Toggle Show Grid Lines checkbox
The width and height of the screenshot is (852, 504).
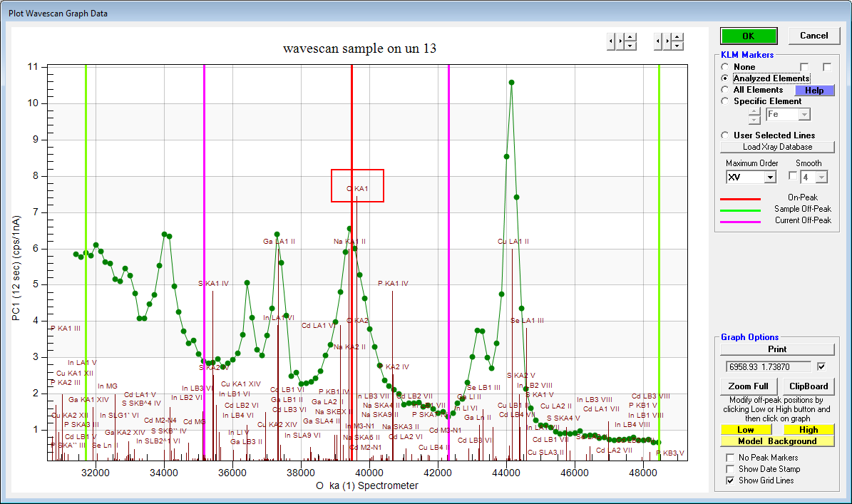click(x=730, y=480)
